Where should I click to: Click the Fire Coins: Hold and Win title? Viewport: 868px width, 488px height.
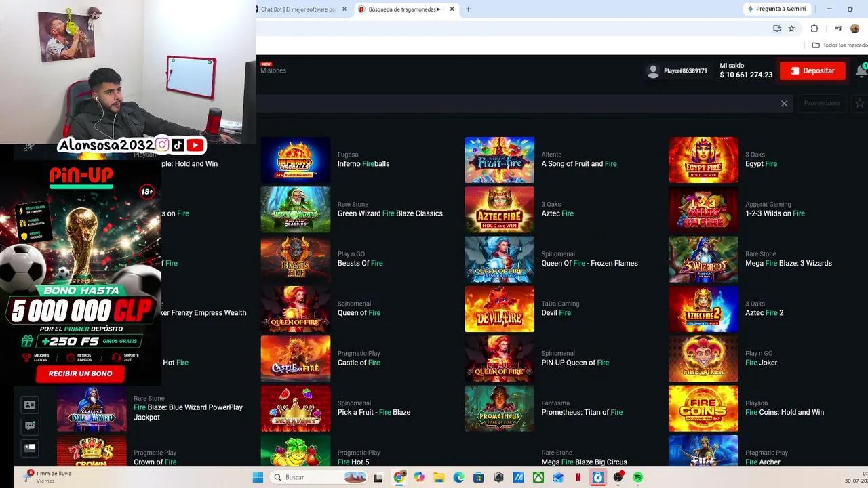click(x=785, y=412)
